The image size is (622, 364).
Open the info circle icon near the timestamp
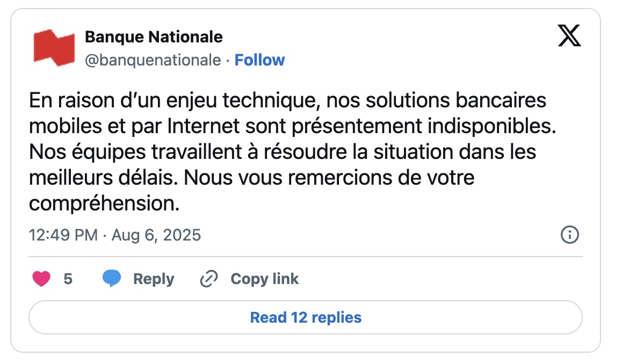(569, 235)
